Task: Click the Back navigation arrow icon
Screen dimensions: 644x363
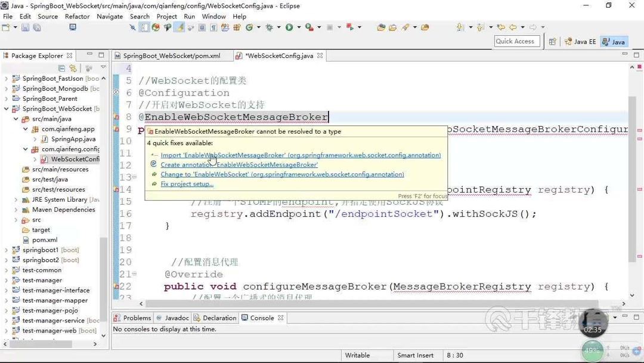Action: pyautogui.click(x=513, y=28)
